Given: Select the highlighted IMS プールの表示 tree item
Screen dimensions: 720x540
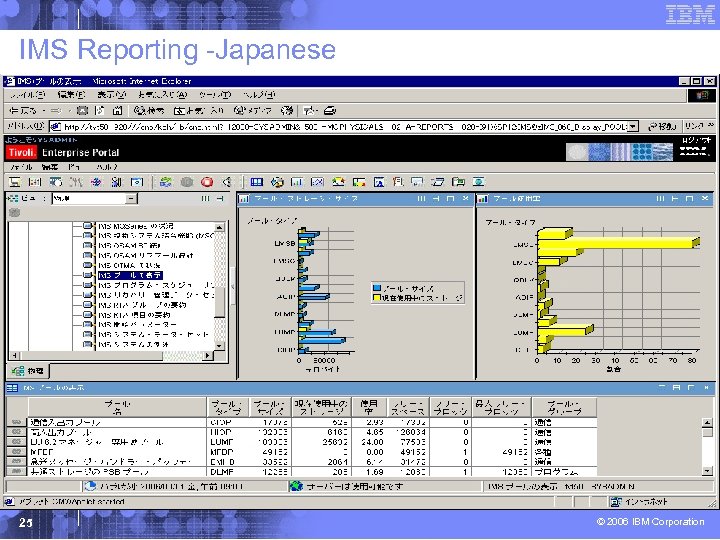Looking at the screenshot, I should (130, 275).
